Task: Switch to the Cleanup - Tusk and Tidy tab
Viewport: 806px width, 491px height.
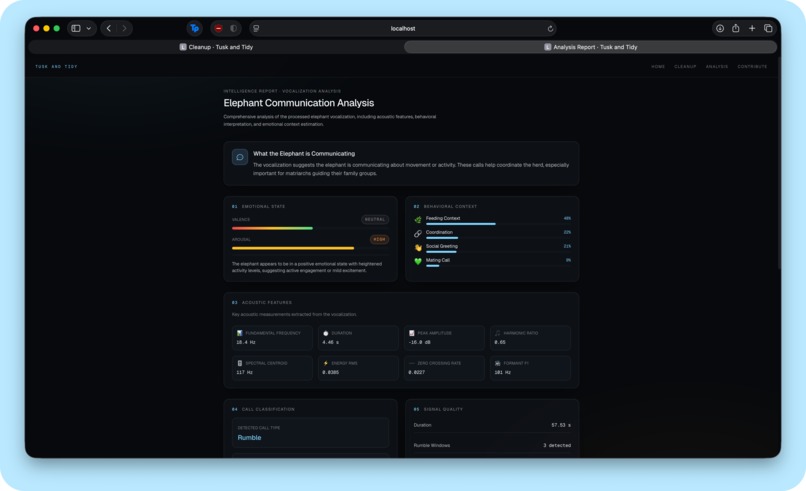Action: pyautogui.click(x=216, y=47)
